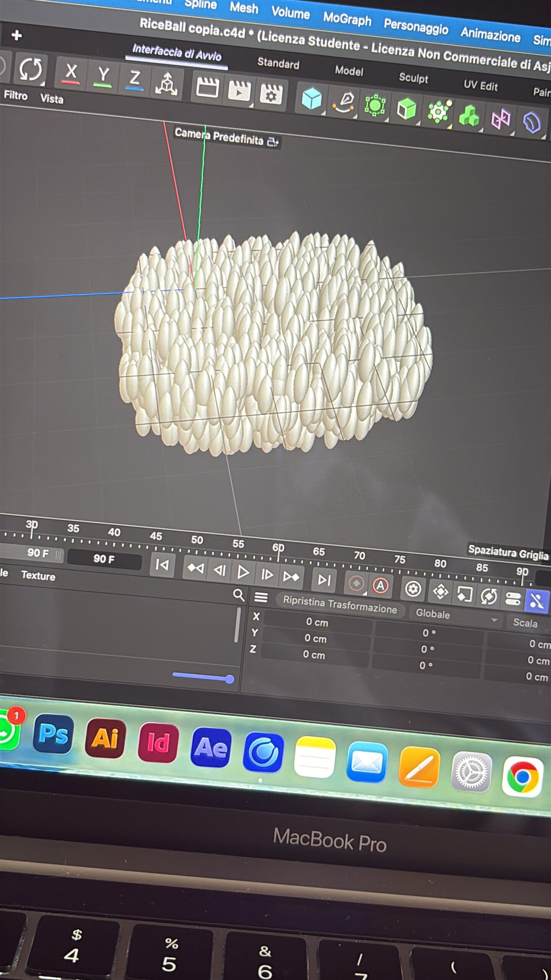
Task: Open the MoGraph menu
Action: (x=347, y=19)
